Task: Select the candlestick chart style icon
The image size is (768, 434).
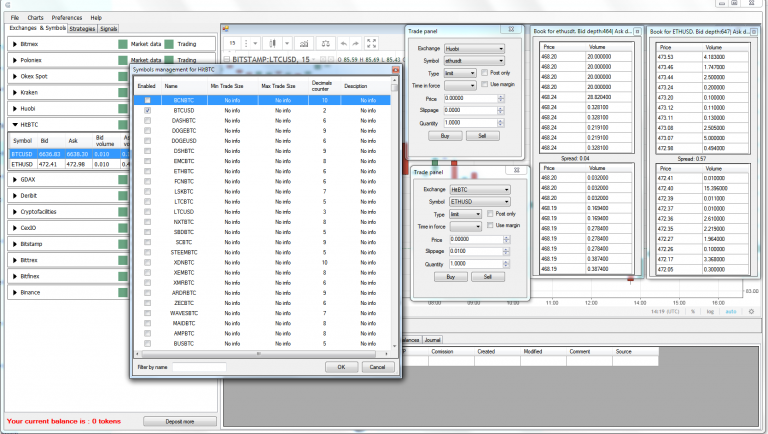Action: [273, 44]
